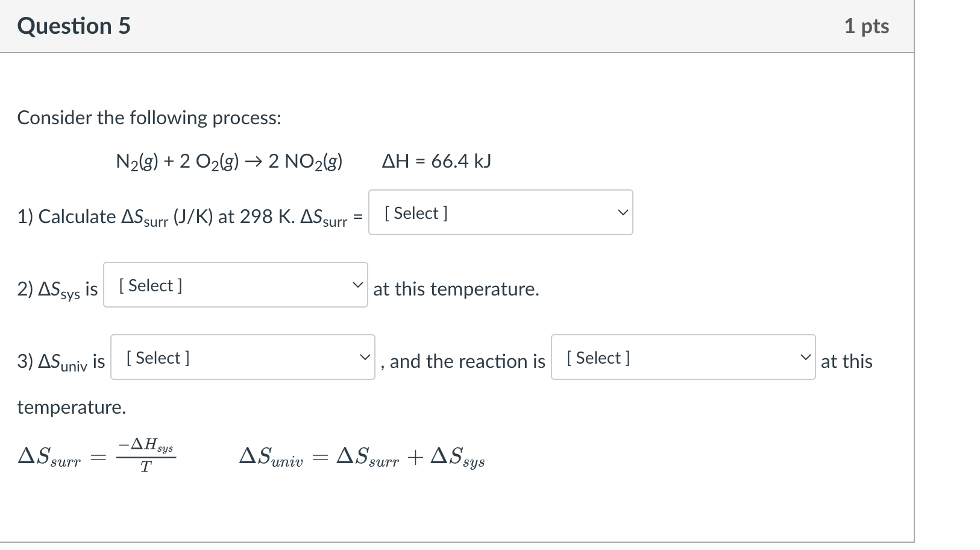The width and height of the screenshot is (980, 550).
Task: Open the 'the reaction is' Select dropdown
Action: (683, 357)
